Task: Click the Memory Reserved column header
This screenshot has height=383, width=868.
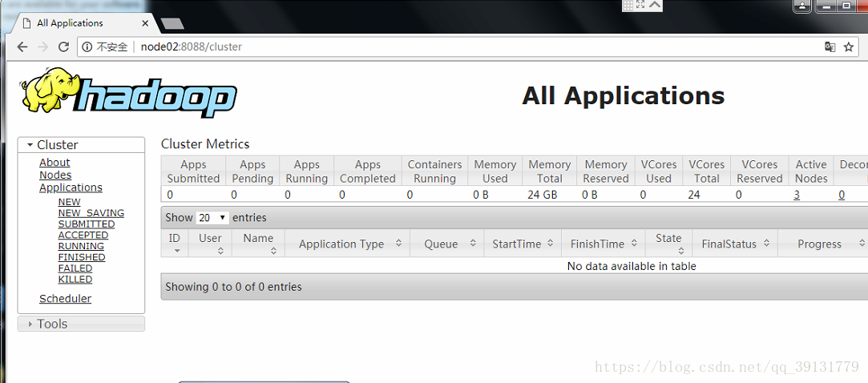Action: point(606,171)
